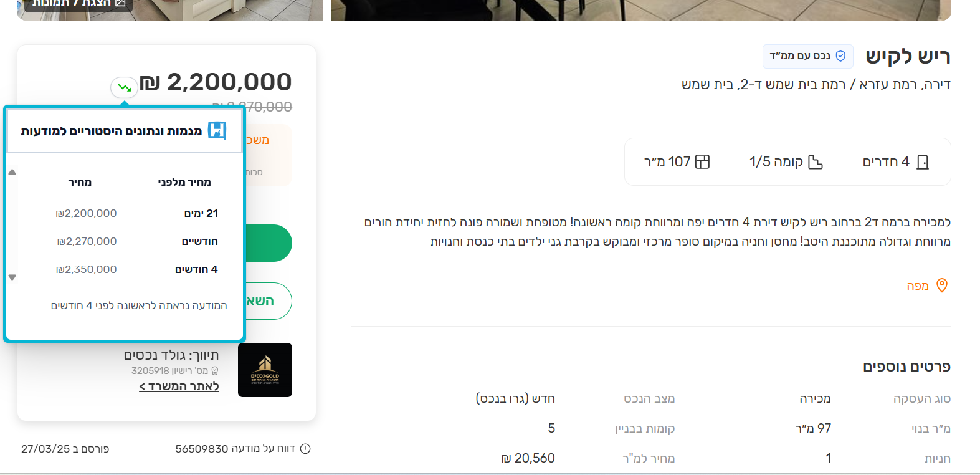
Task: Click the info icon beside דווח על מודעה
Action: point(305,449)
